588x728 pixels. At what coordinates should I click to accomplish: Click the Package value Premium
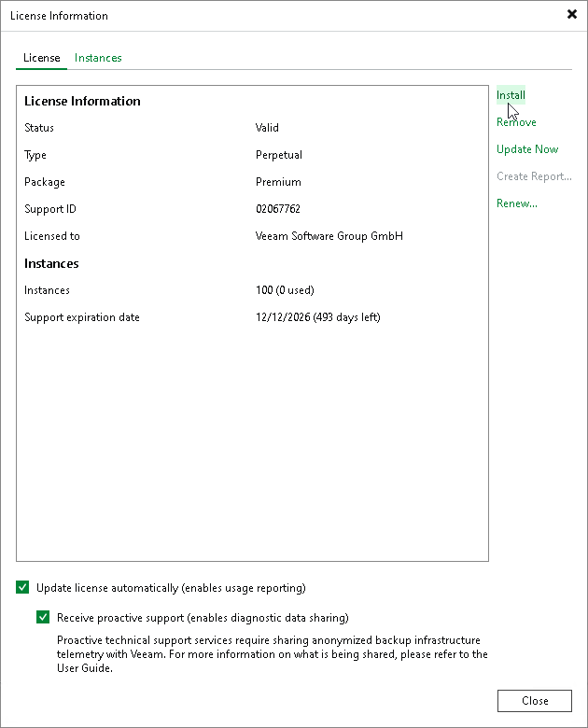point(278,182)
